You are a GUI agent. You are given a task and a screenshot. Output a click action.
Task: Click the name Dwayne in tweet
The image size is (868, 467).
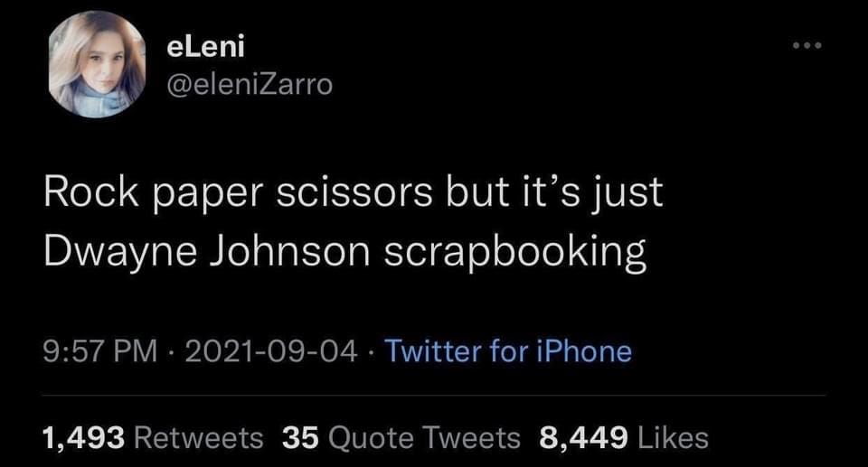click(x=120, y=252)
